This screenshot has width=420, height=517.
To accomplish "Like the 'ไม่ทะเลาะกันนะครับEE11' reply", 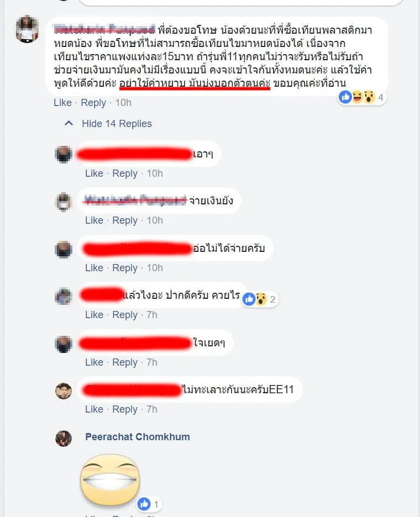I will click(94, 409).
